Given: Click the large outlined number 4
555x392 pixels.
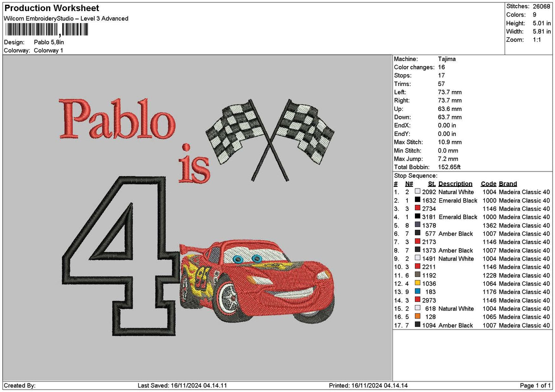Looking at the screenshot, I should (x=121, y=255).
